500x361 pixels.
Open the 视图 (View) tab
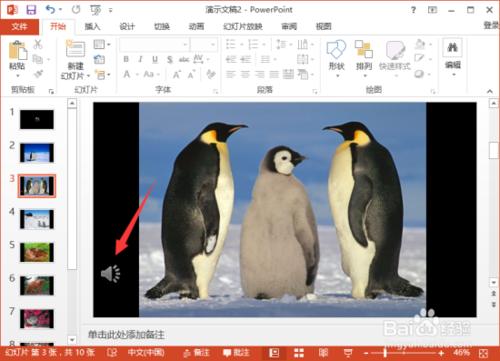pyautogui.click(x=323, y=26)
